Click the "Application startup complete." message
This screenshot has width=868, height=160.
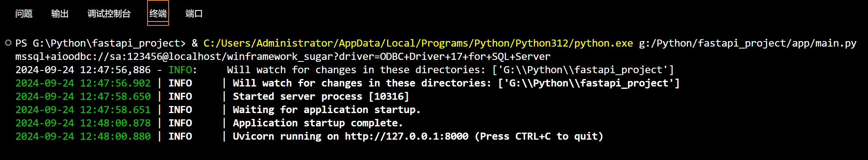pyautogui.click(x=318, y=123)
